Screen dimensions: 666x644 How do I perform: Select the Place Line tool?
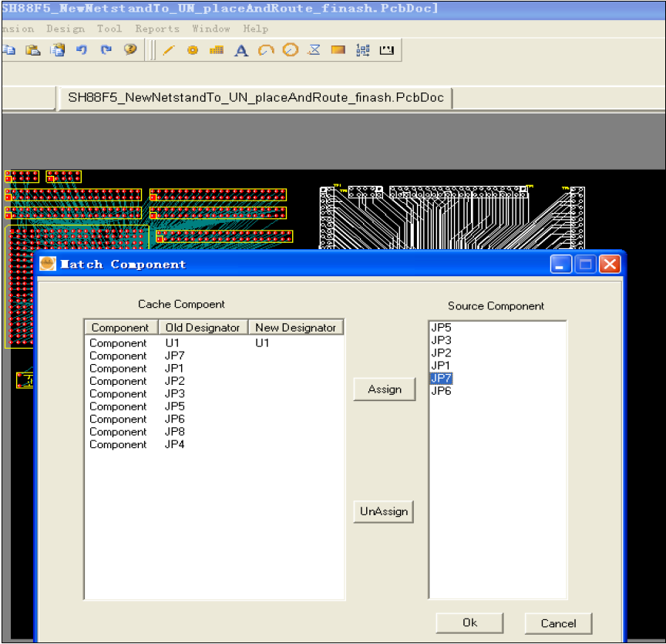click(169, 50)
